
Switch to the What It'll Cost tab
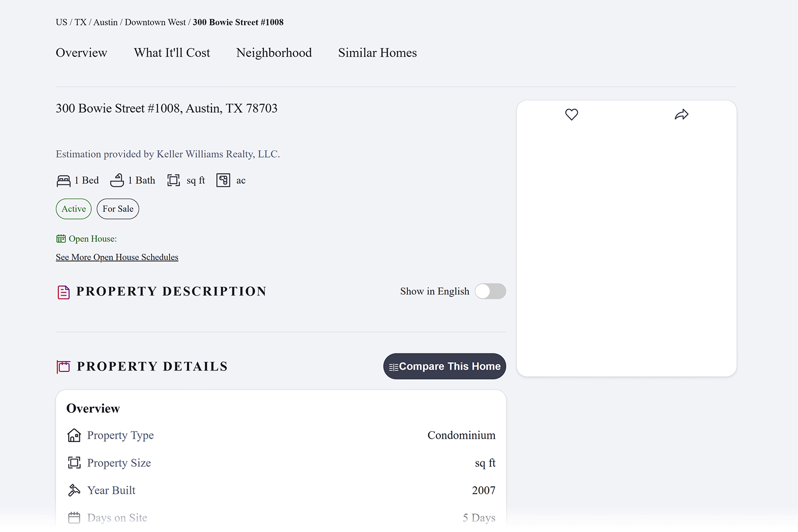tap(172, 53)
